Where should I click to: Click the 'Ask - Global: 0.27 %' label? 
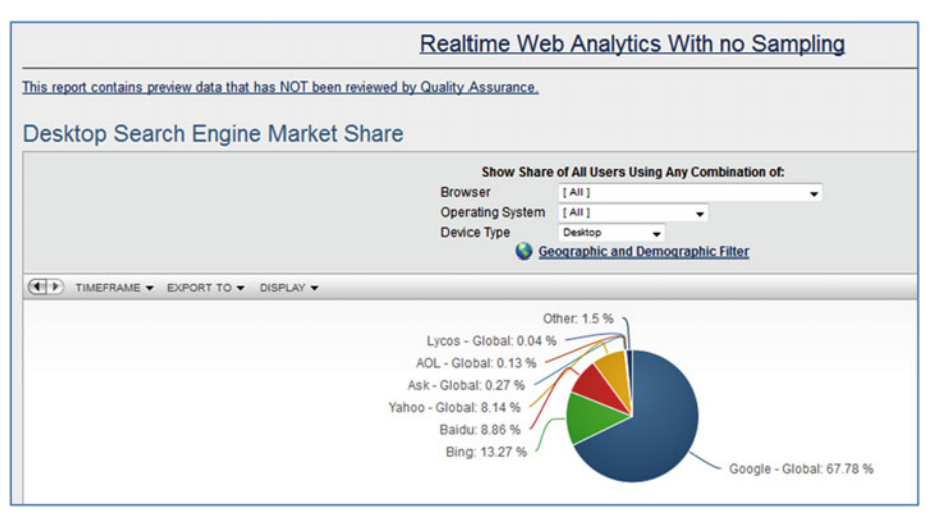[466, 386]
